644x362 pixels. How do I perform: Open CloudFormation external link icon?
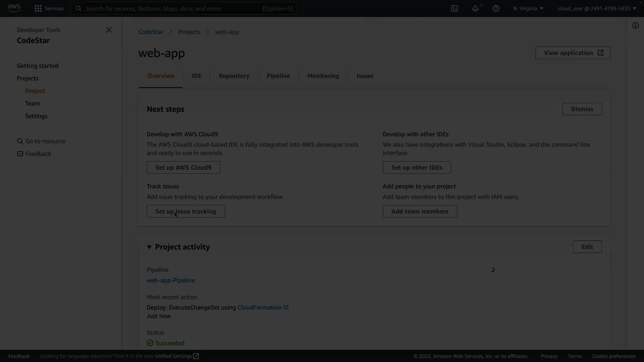coord(286,307)
